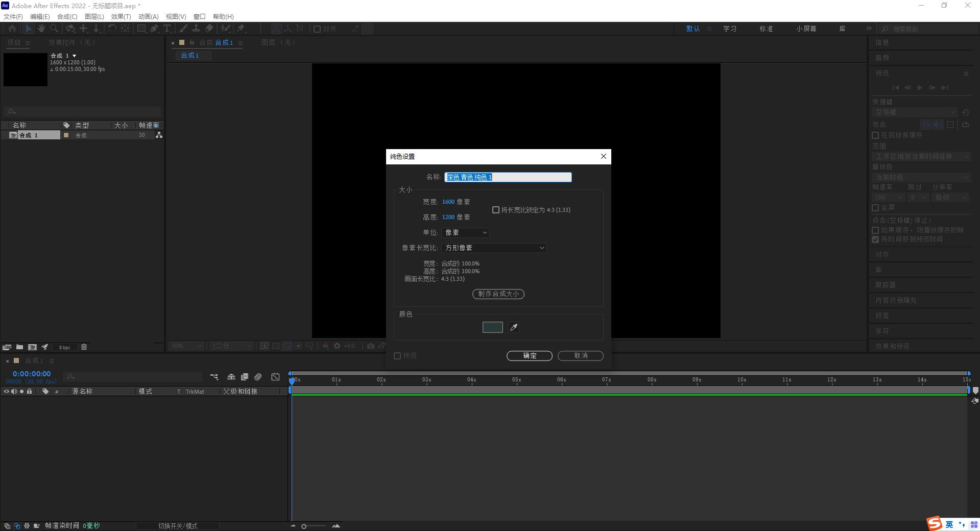Toggle the lock column header in timeline
The height and width of the screenshot is (531, 980).
[30, 392]
